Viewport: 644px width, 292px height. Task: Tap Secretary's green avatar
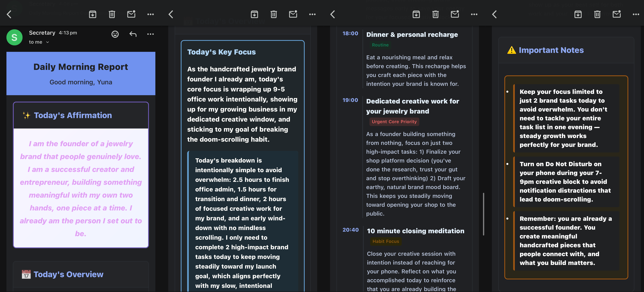point(14,37)
